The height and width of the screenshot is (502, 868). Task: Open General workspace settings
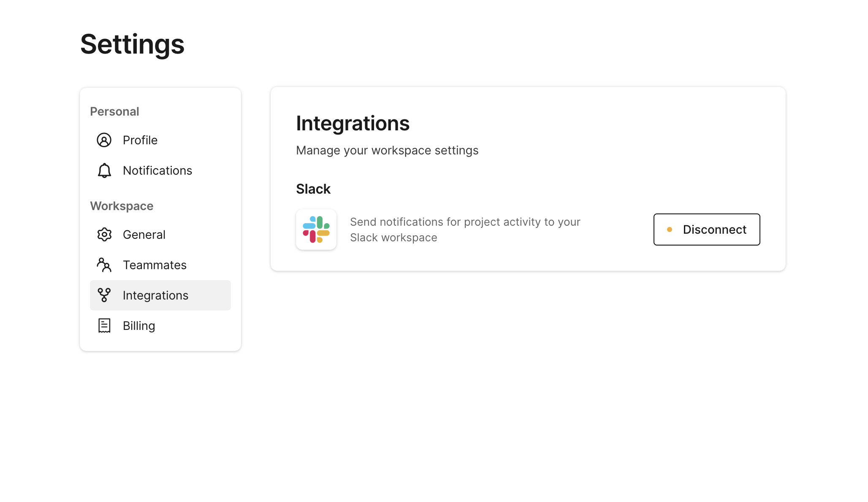[144, 235]
